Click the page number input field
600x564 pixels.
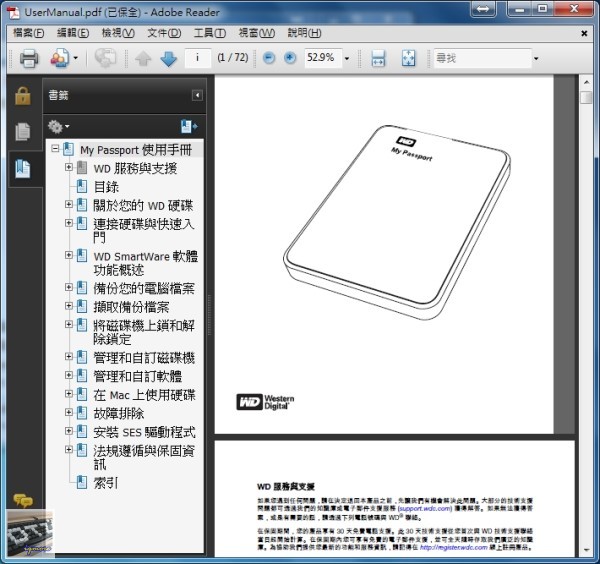[x=197, y=58]
